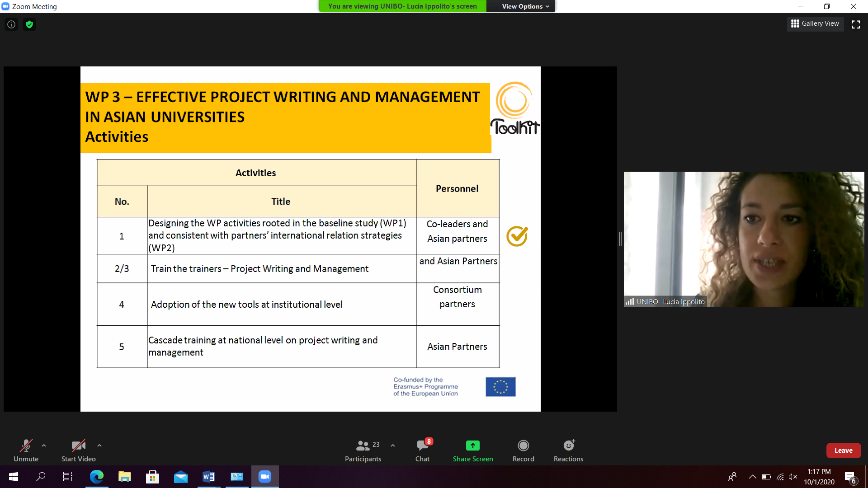Click the panel divider handle beside shared screen

pyautogui.click(x=620, y=239)
